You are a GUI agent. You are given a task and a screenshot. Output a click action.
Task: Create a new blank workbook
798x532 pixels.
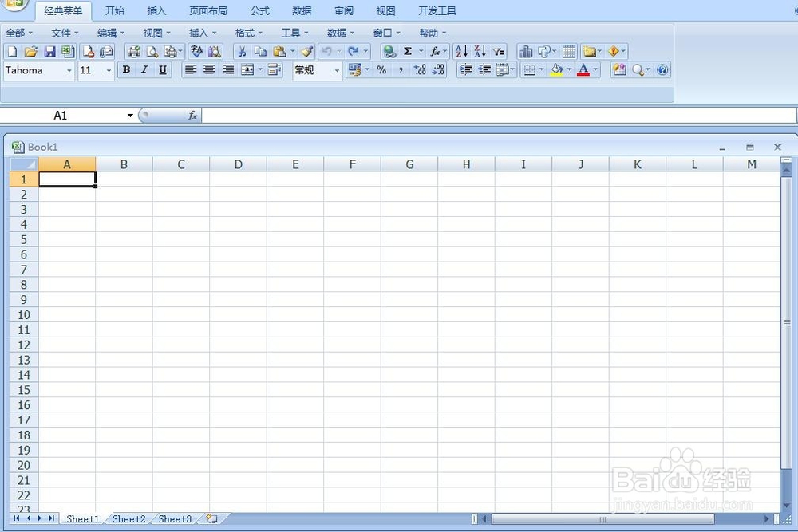[12, 51]
